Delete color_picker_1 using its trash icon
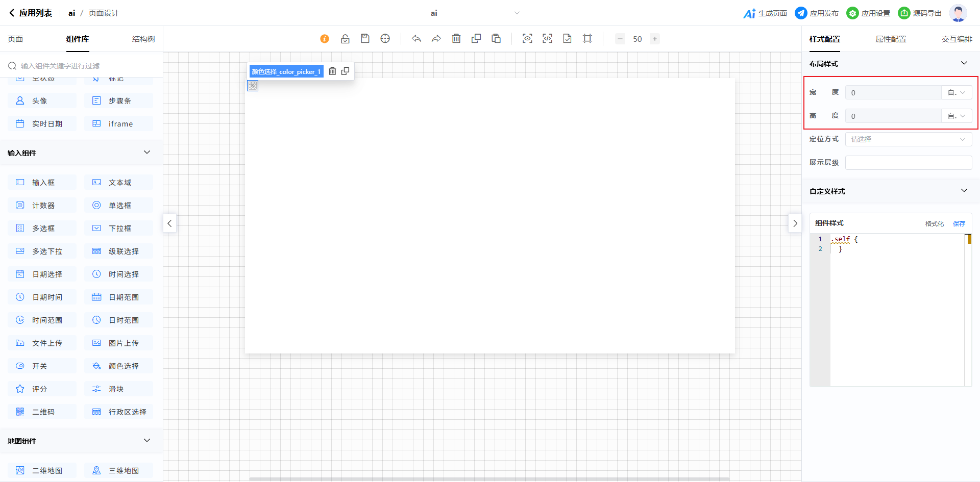This screenshot has width=980, height=482. (332, 71)
